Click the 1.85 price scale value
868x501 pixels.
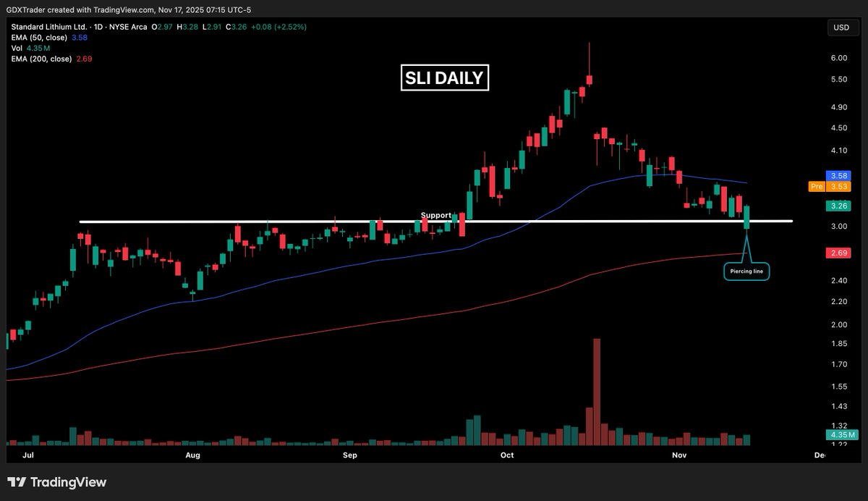pos(838,344)
